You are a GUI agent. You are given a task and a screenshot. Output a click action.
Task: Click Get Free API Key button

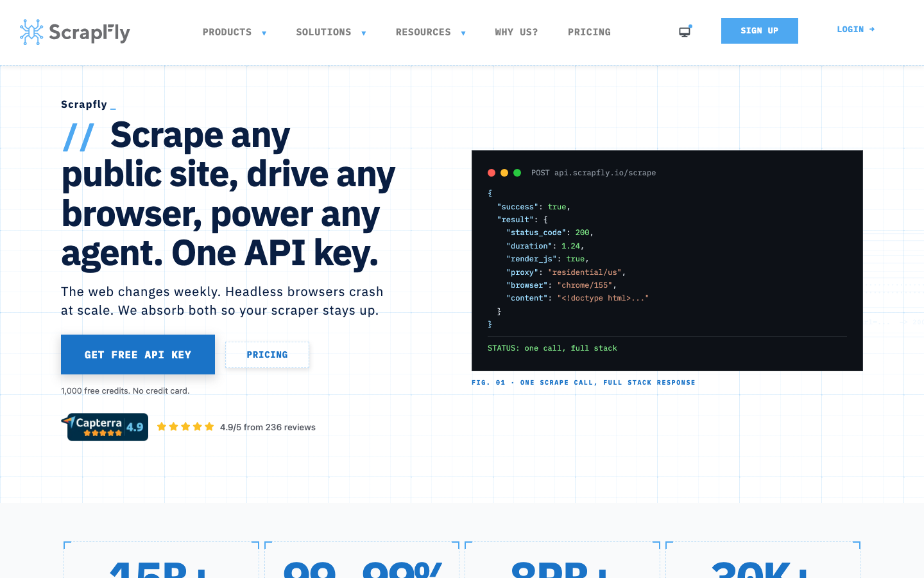click(138, 355)
